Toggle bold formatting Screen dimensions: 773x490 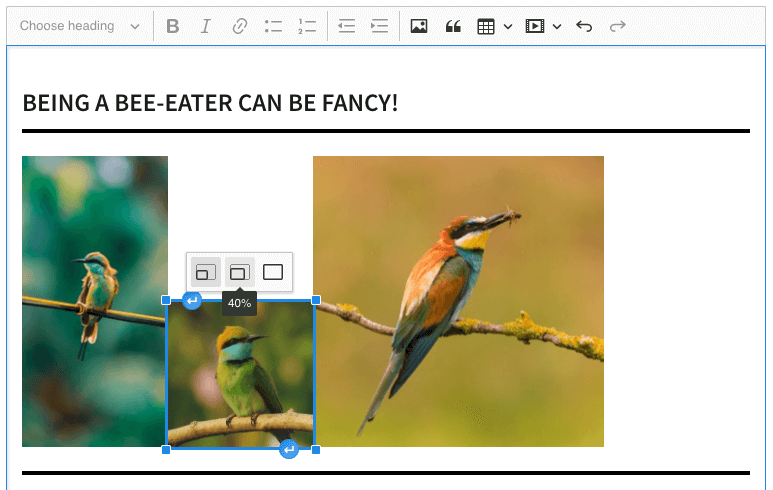click(x=173, y=26)
